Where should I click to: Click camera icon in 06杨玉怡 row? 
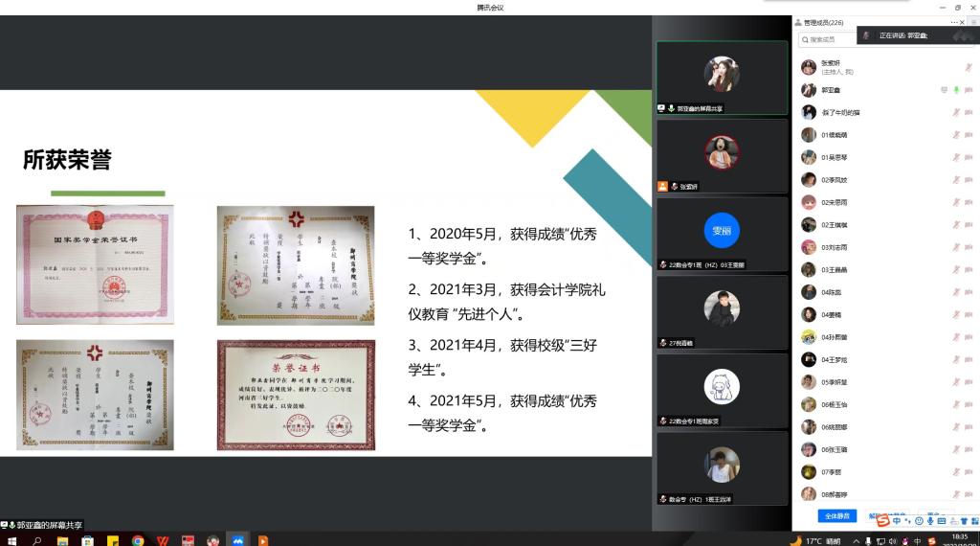(x=969, y=404)
